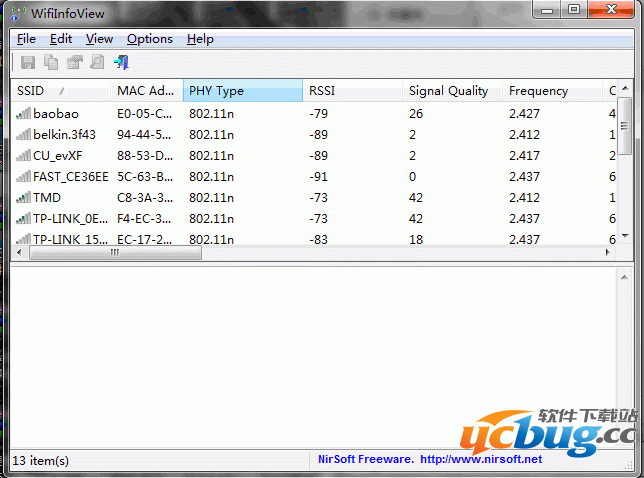The image size is (644, 478).
Task: Click MAC address E0-05-C...
Action: [144, 113]
